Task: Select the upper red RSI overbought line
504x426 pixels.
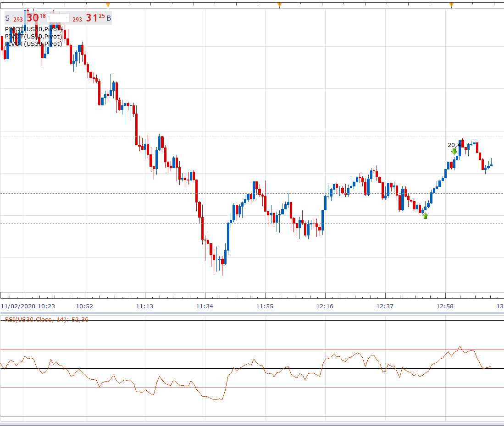Action: pos(252,350)
